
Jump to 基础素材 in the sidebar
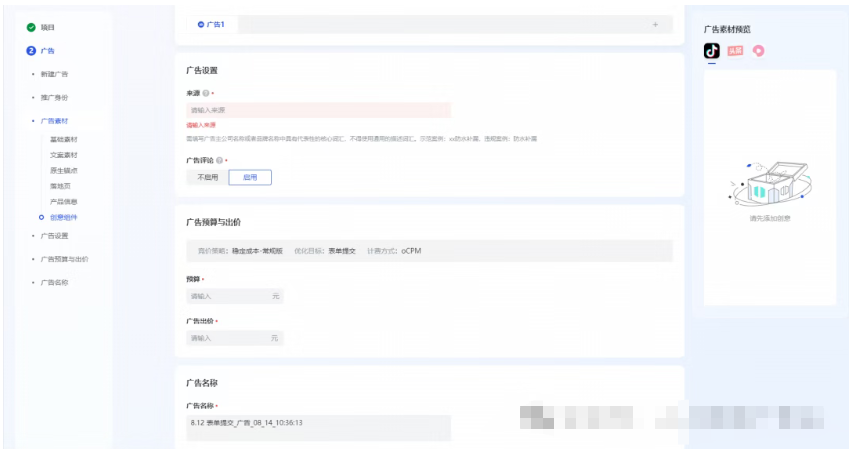point(64,139)
